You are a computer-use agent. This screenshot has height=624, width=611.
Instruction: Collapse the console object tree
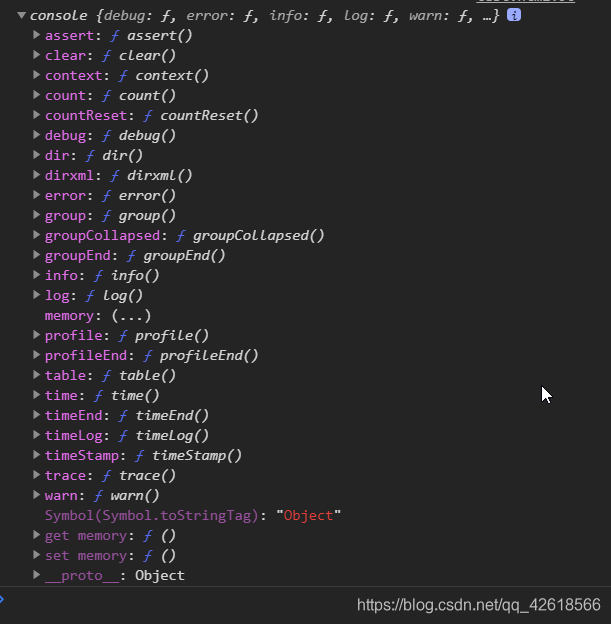pos(21,16)
